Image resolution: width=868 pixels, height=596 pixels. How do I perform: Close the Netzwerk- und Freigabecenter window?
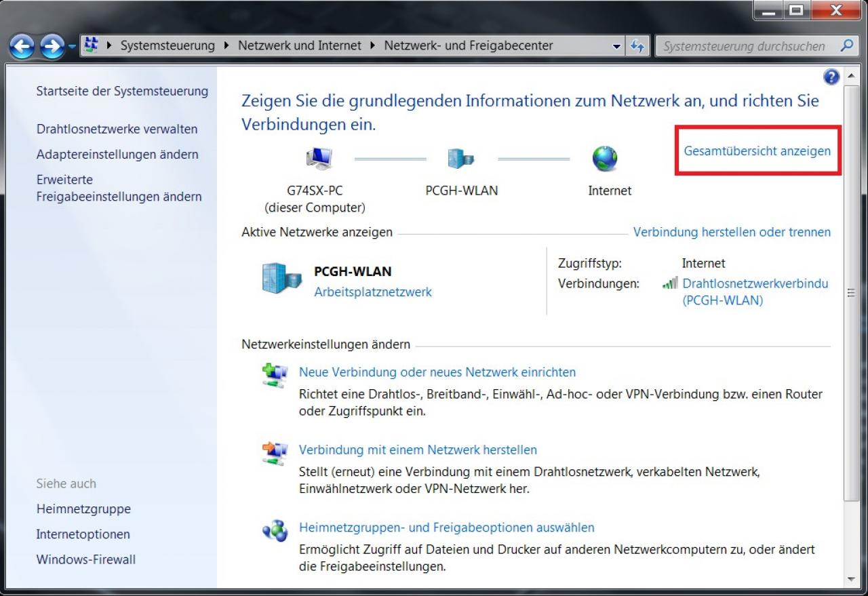(835, 10)
